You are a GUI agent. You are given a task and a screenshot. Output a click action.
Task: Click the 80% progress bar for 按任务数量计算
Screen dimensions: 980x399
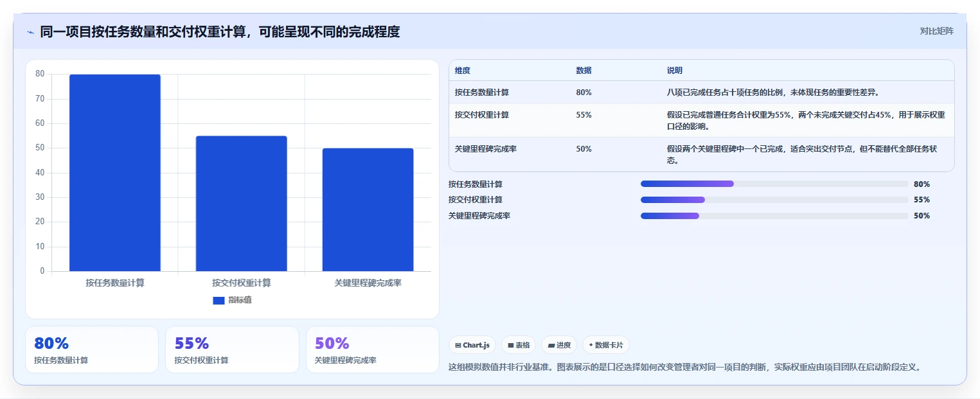tap(774, 184)
